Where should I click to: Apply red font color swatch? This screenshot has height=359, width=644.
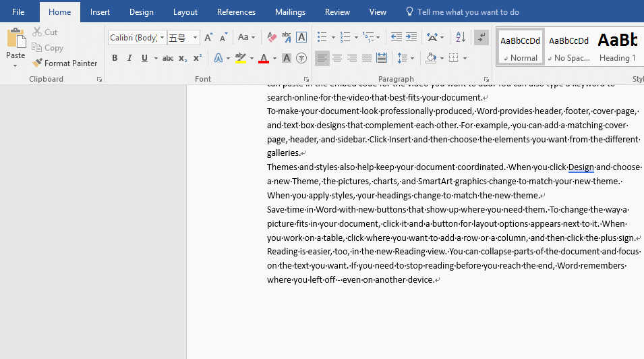(264, 59)
